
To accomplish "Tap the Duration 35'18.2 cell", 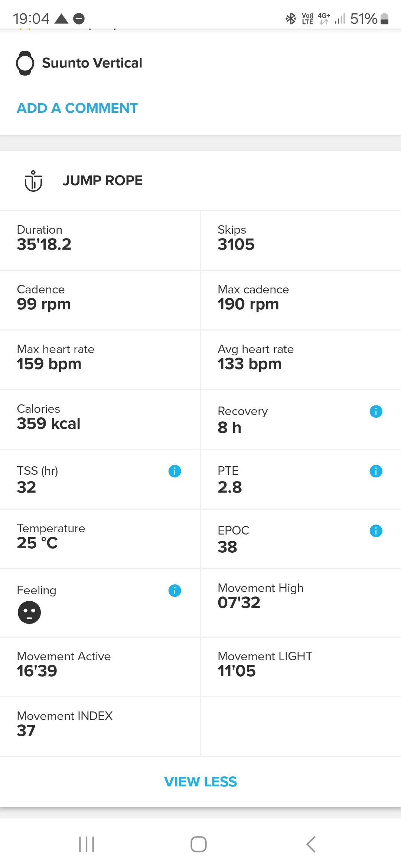I will pos(100,240).
